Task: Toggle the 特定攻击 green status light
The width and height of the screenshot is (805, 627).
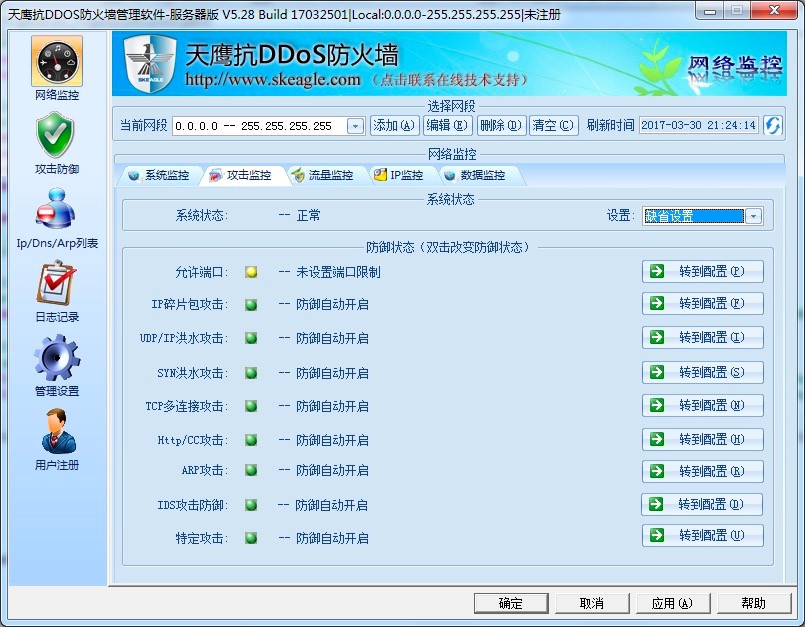Action: [251, 539]
